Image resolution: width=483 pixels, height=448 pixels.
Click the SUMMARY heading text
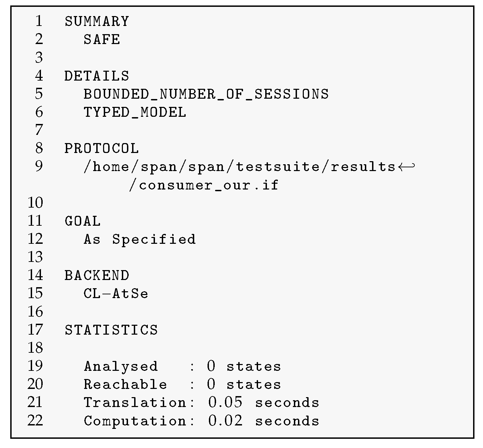pyautogui.click(x=97, y=22)
